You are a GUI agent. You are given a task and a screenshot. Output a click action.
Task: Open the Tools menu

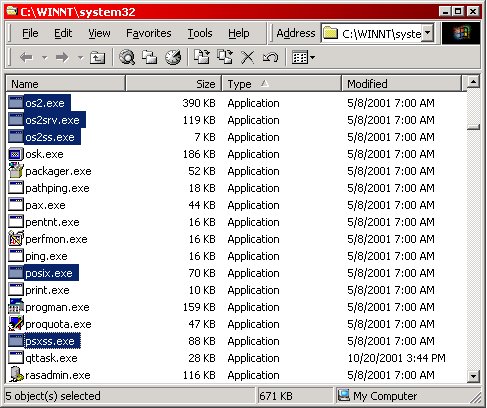coord(200,33)
